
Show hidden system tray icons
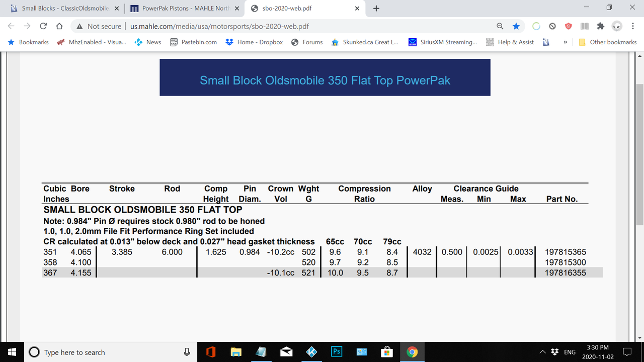click(542, 352)
